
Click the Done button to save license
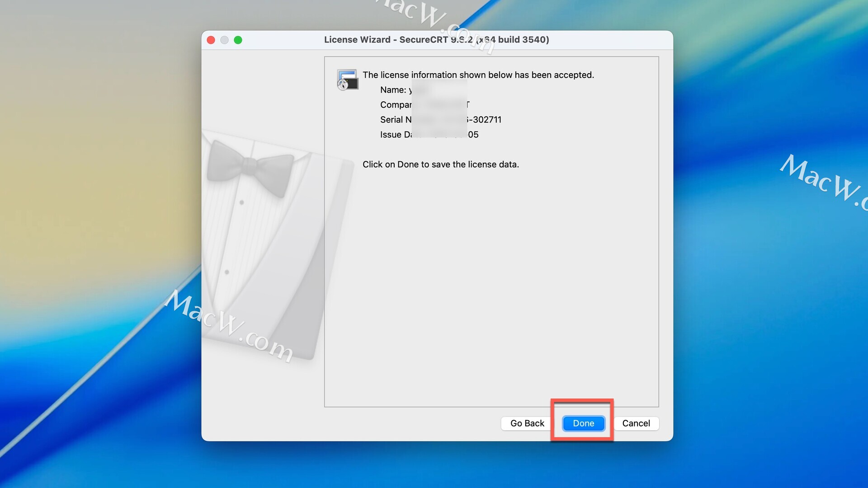pos(583,423)
